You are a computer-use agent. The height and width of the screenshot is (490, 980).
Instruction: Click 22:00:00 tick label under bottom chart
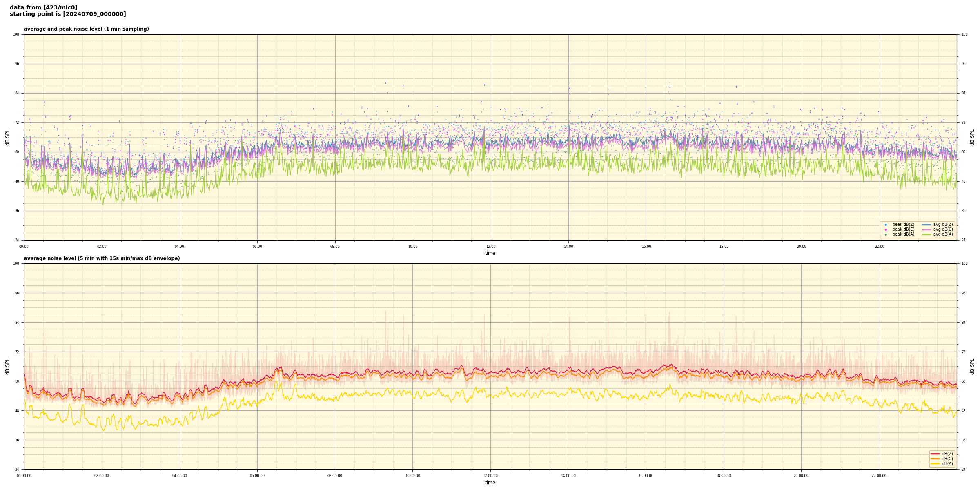pos(879,476)
